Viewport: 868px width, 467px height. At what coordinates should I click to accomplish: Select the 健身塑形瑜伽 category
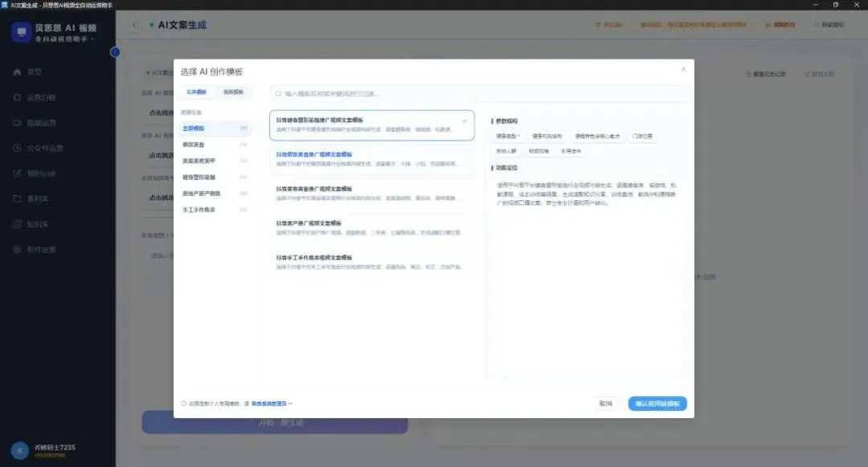pos(215,177)
